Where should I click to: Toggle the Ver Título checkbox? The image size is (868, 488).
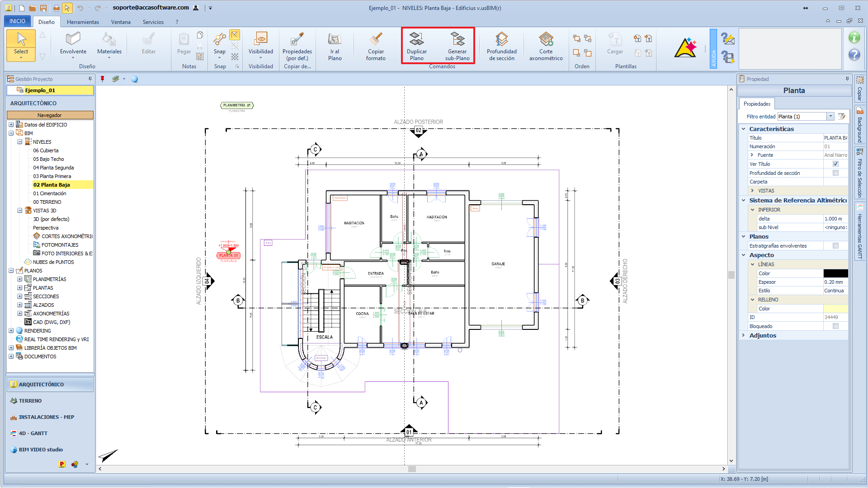[835, 164]
